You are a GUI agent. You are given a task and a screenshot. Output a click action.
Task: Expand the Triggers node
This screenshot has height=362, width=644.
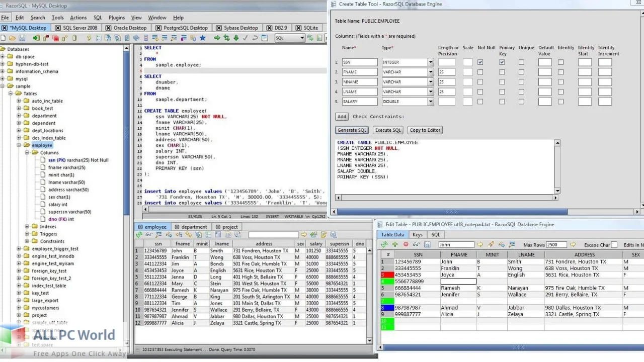pos(27,234)
